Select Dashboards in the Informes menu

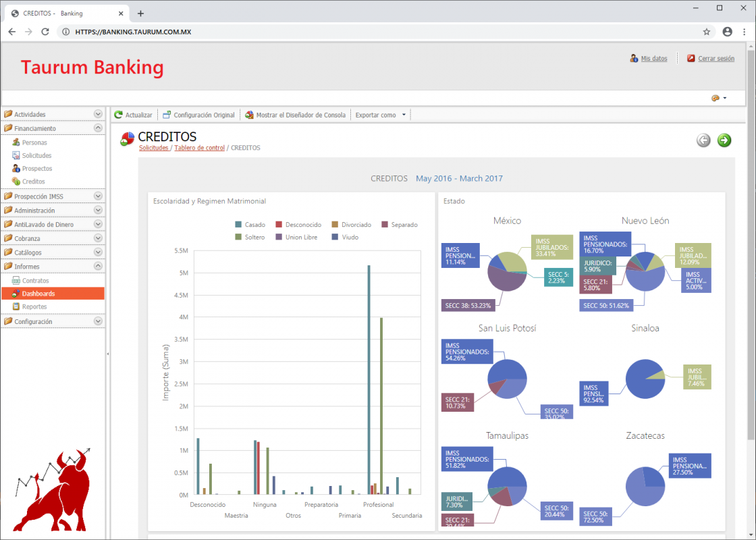[x=38, y=294]
